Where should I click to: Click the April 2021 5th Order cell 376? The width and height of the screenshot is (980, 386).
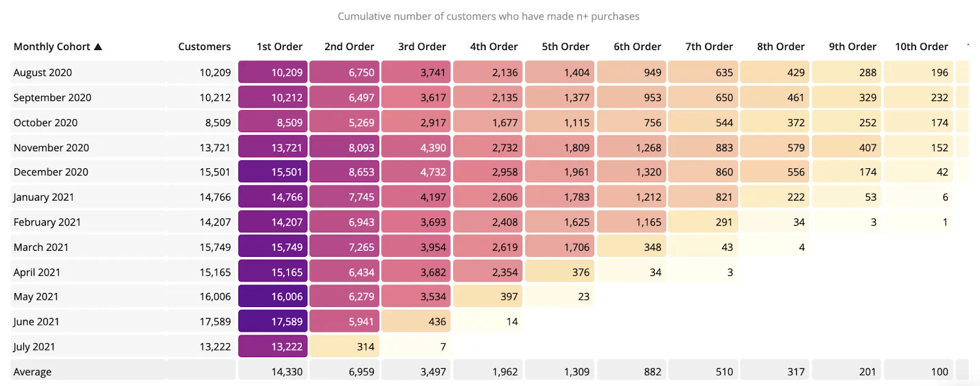coord(559,272)
